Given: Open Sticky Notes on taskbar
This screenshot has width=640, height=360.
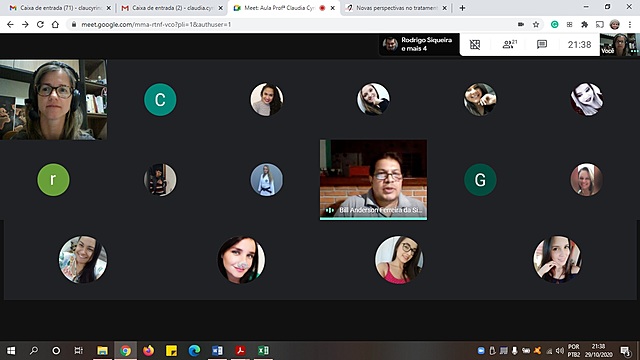Looking at the screenshot, I should click(171, 351).
